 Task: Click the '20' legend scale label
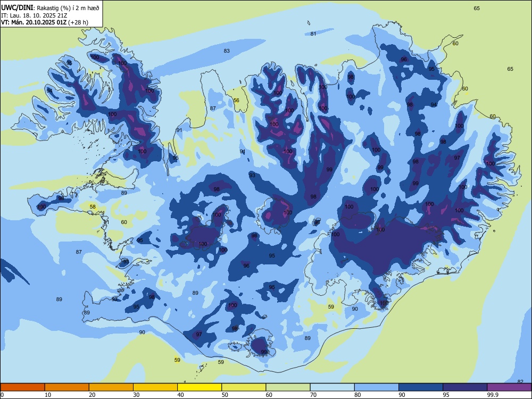92,395
